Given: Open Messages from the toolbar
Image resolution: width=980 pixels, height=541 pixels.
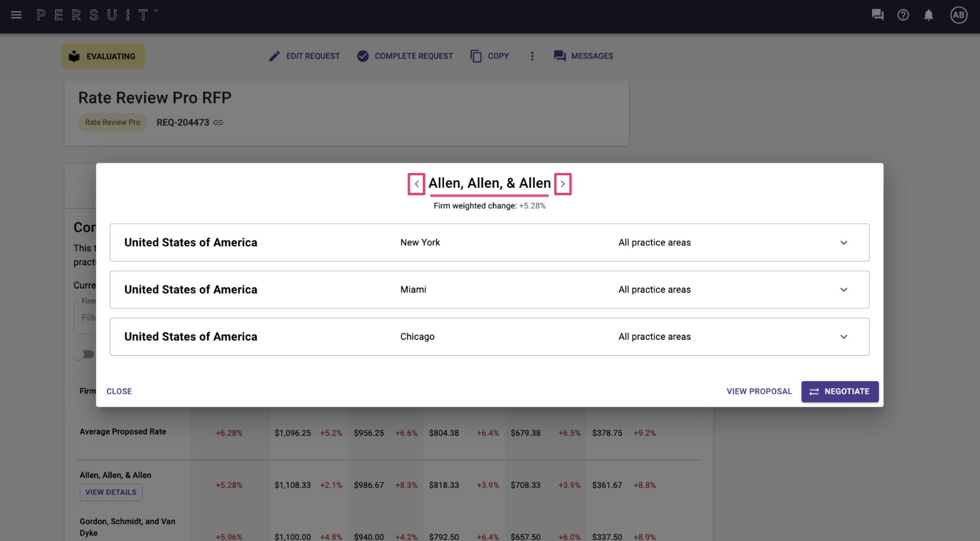Looking at the screenshot, I should [x=584, y=56].
